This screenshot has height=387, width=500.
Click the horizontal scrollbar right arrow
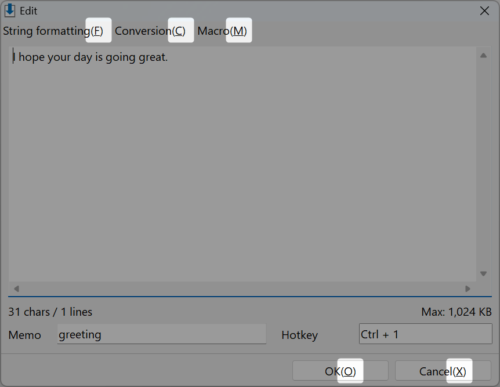pyautogui.click(x=468, y=289)
